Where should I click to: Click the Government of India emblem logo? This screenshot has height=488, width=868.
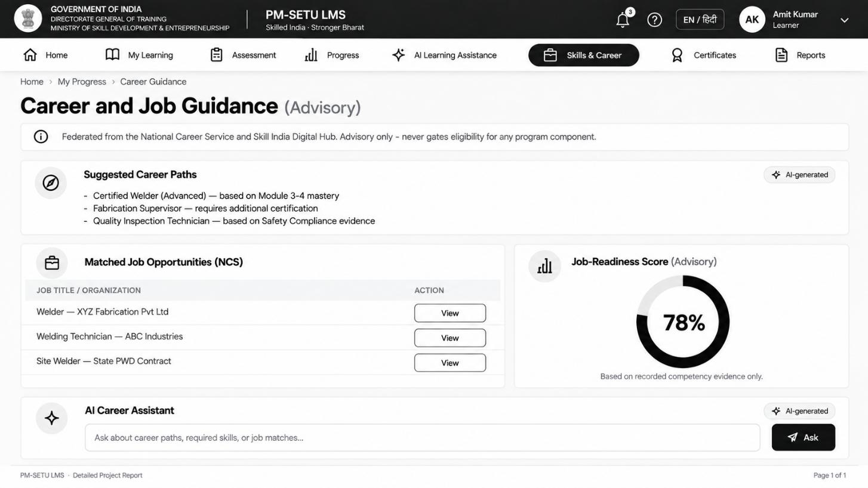[x=28, y=18]
